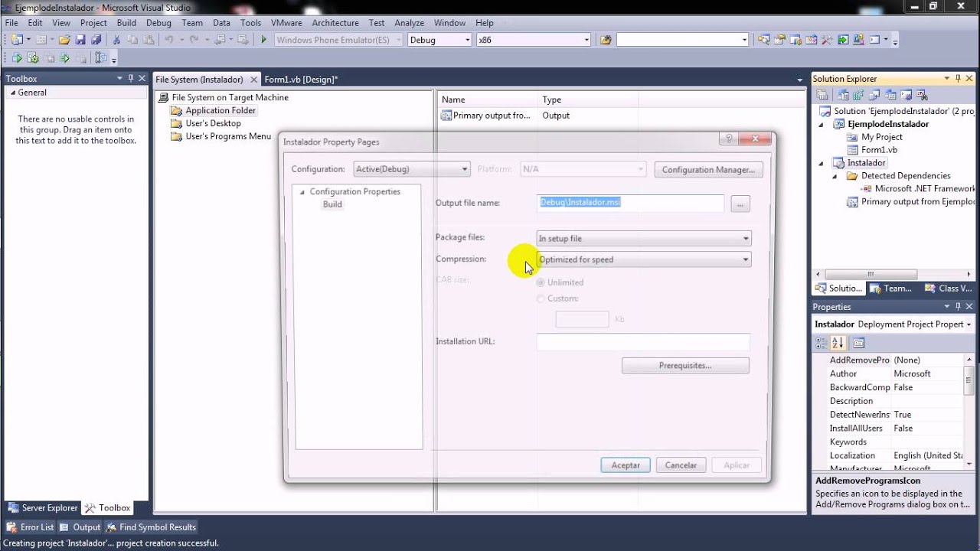Open the Architecture menu
The height and width of the screenshot is (551, 980).
(x=335, y=23)
